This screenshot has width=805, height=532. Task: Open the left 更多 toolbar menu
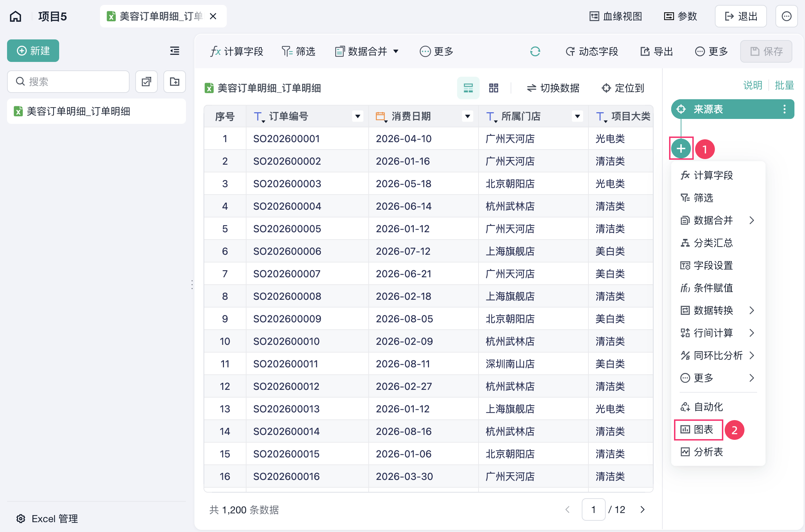tap(436, 51)
